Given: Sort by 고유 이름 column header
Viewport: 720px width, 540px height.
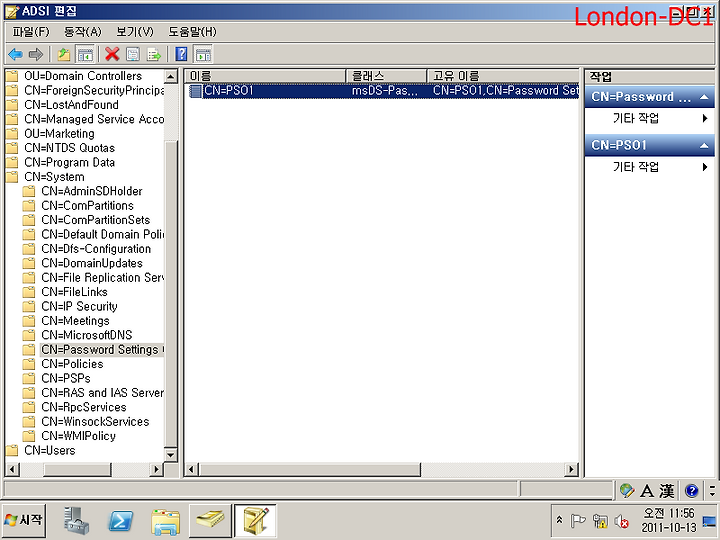Looking at the screenshot, I should coord(503,76).
